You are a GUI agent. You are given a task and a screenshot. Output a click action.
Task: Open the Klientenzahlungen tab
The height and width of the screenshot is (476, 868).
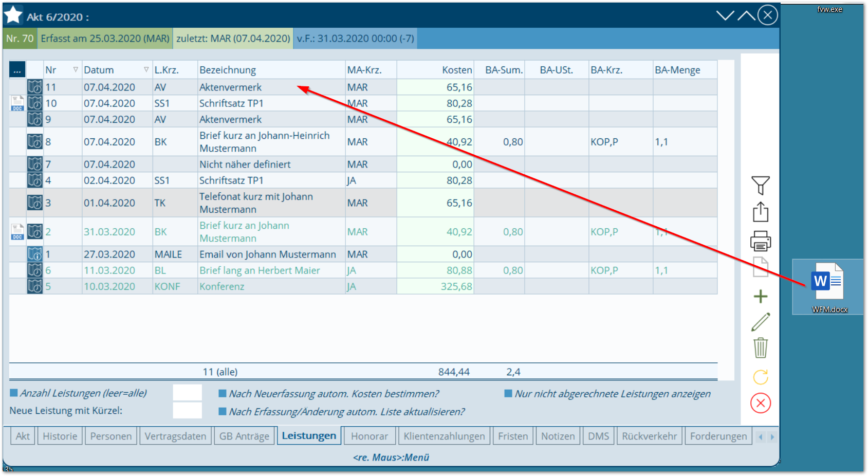(x=444, y=436)
